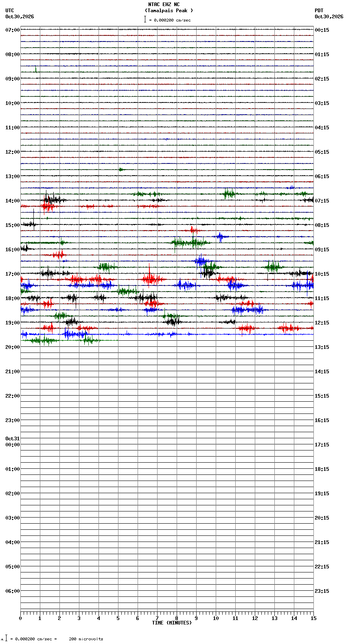Click the "Oct31" date change label
Viewport: 346px width, 644px height.
[13, 439]
